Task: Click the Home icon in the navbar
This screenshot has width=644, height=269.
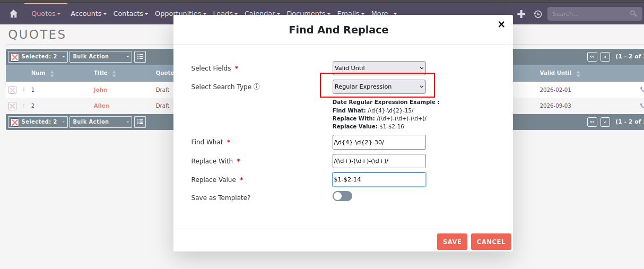Action: pyautogui.click(x=14, y=14)
